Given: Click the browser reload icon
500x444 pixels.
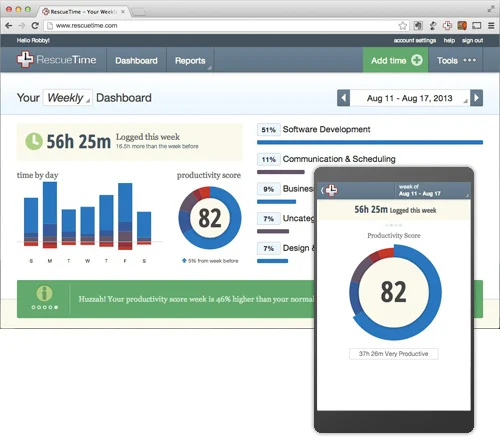Looking at the screenshot, I should point(35,25).
